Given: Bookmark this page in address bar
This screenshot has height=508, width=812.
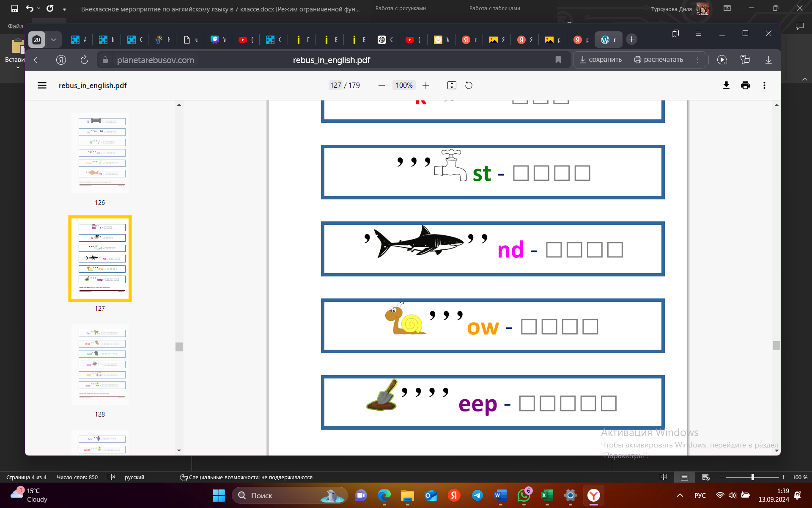Looking at the screenshot, I should pos(558,60).
